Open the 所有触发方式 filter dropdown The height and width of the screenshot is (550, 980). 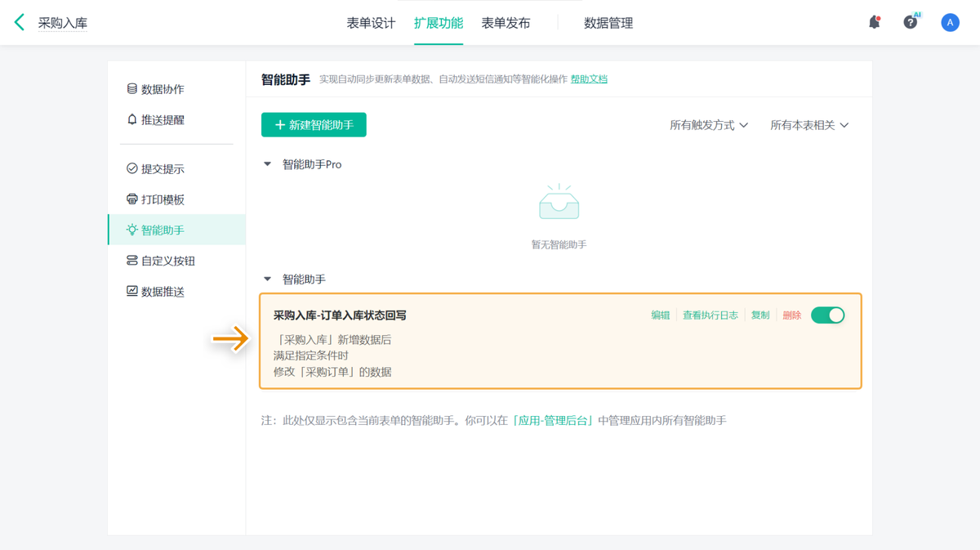(709, 125)
